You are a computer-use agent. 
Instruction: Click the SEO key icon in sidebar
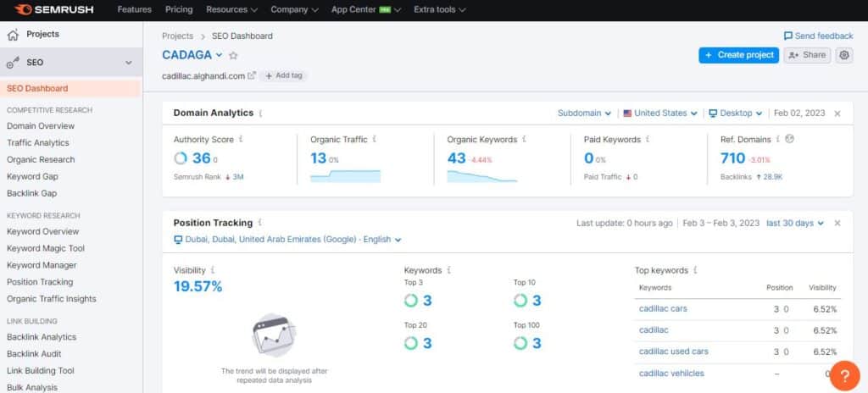[13, 64]
